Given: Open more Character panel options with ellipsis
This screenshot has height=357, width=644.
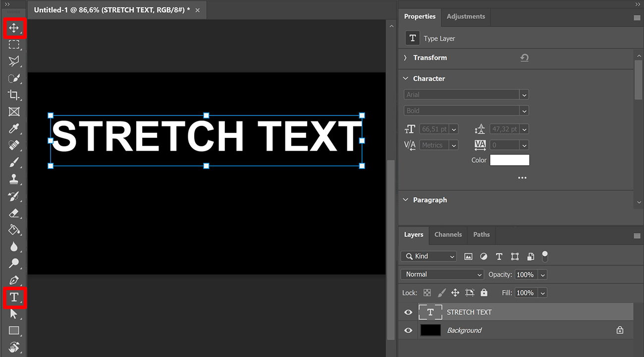Looking at the screenshot, I should click(x=522, y=177).
